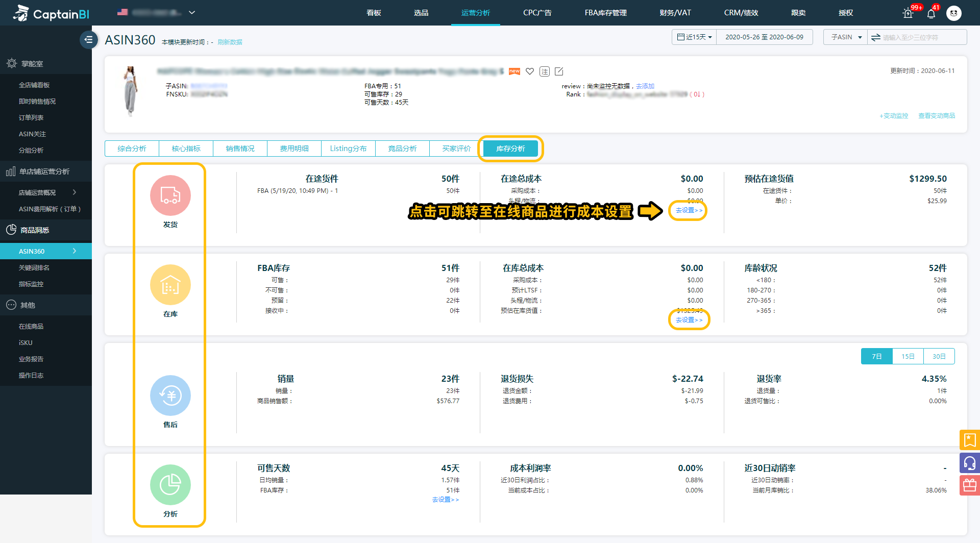Expand the ASIN360 sidebar item arrow

coord(75,251)
